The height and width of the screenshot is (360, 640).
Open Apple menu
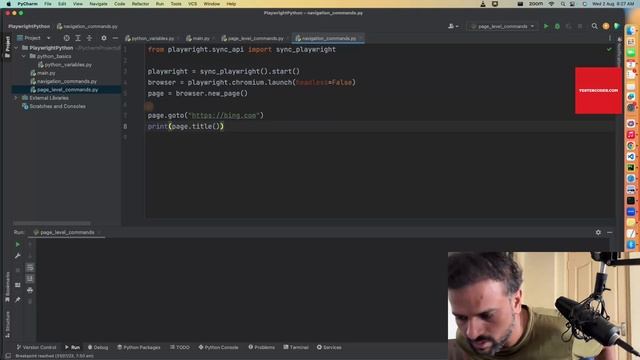[9, 4]
